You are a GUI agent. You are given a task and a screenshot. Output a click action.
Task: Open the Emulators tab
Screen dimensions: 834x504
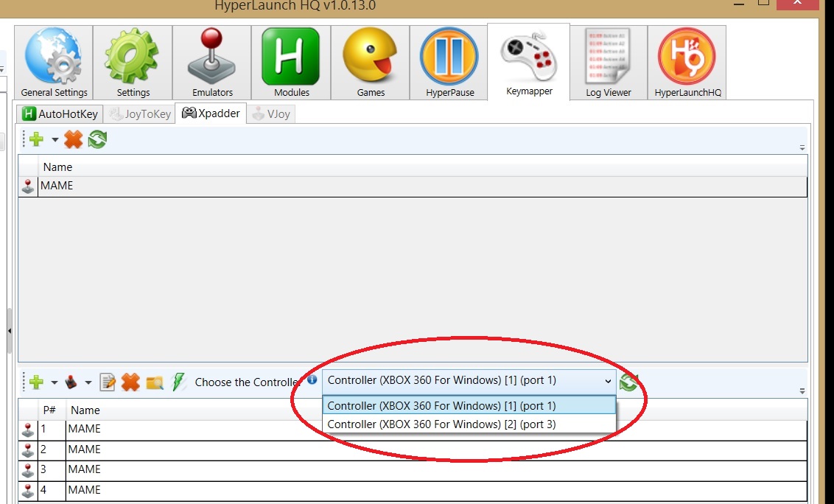pos(212,63)
